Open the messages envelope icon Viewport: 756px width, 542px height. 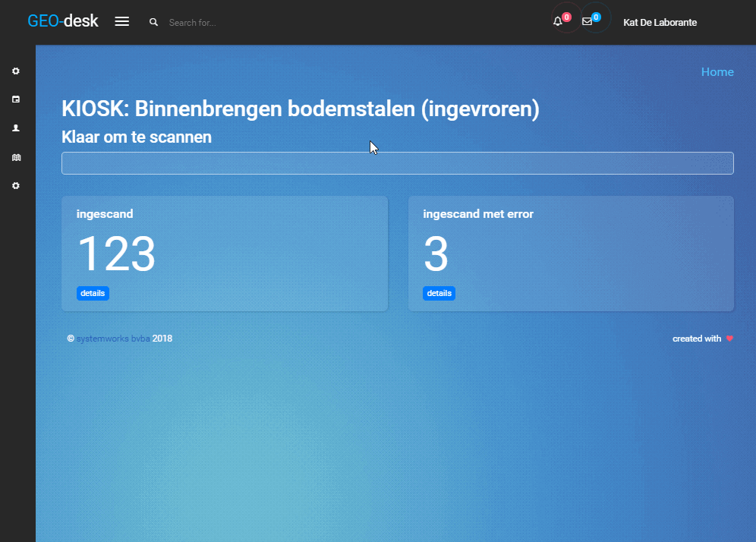[587, 21]
